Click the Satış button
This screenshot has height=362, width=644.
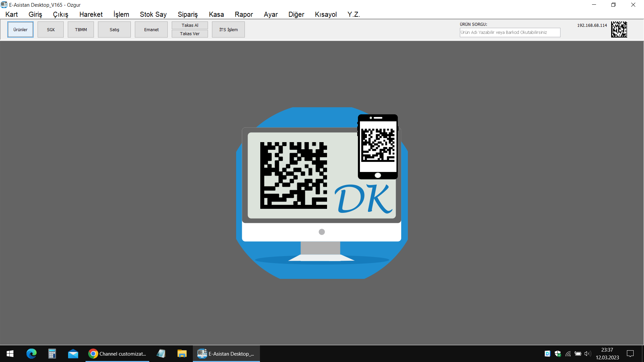pos(114,29)
